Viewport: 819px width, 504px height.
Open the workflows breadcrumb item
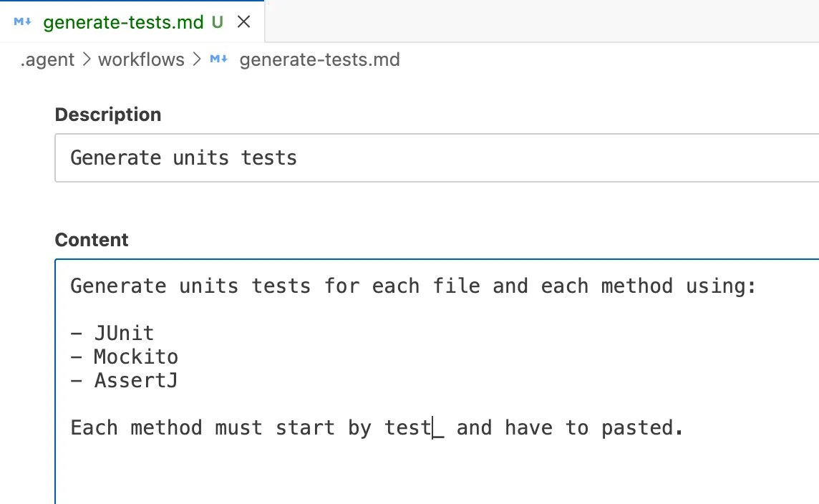click(x=141, y=59)
